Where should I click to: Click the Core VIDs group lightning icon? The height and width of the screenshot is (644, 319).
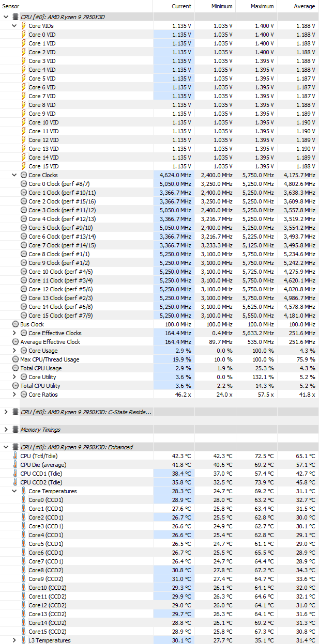pos(24,26)
